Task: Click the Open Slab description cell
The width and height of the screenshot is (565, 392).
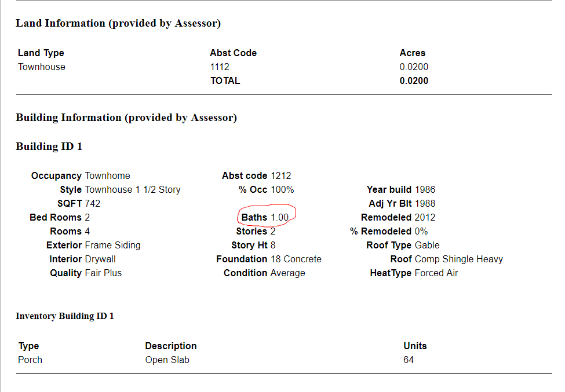Action: pyautogui.click(x=167, y=360)
